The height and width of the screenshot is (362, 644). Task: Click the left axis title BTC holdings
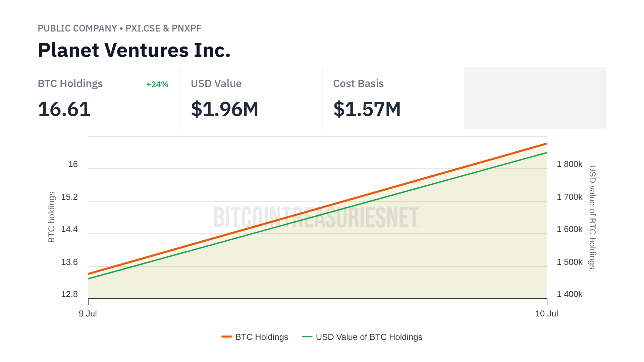[x=51, y=217]
